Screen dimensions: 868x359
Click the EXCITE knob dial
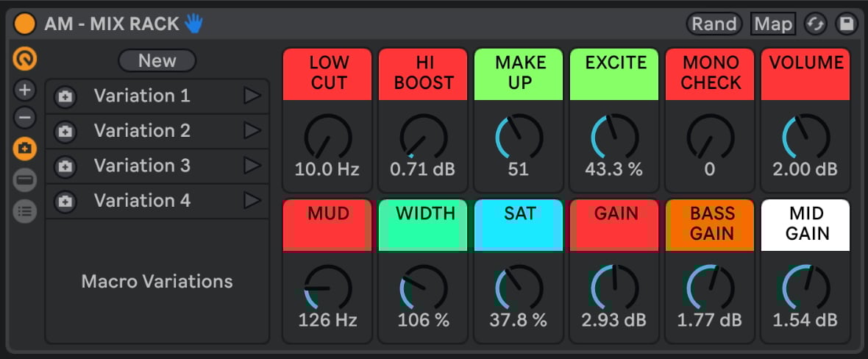(x=615, y=137)
